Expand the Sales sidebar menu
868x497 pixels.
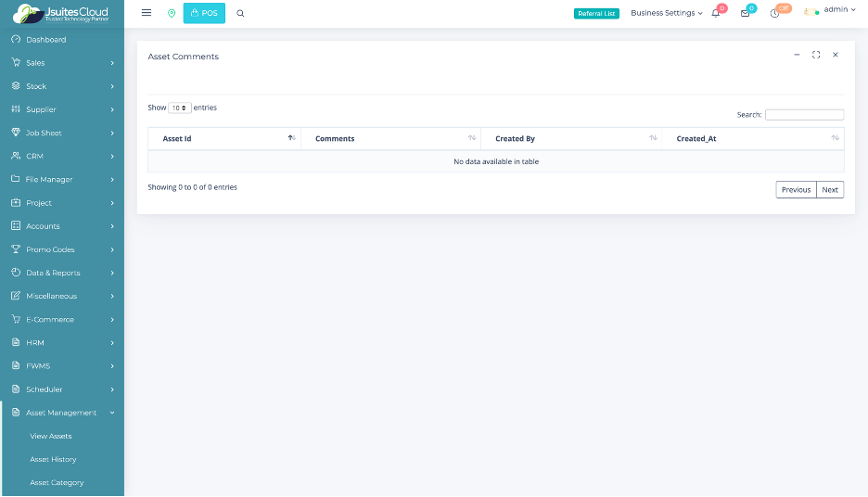tap(62, 63)
